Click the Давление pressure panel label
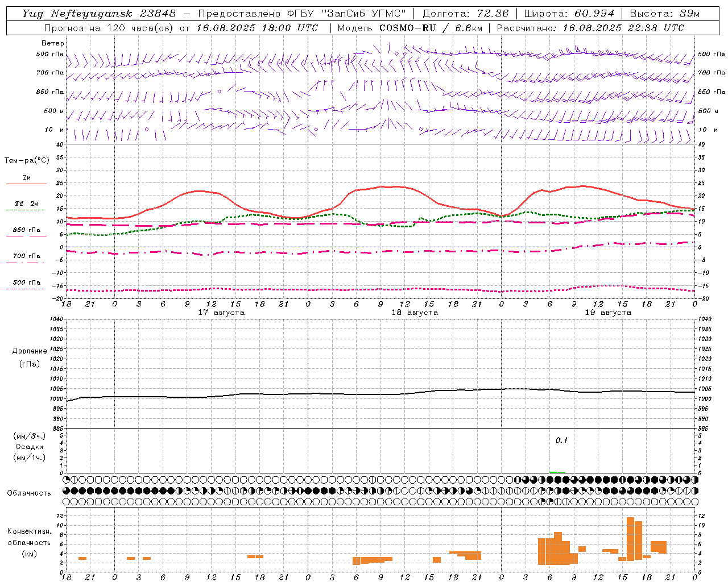 [x=30, y=351]
